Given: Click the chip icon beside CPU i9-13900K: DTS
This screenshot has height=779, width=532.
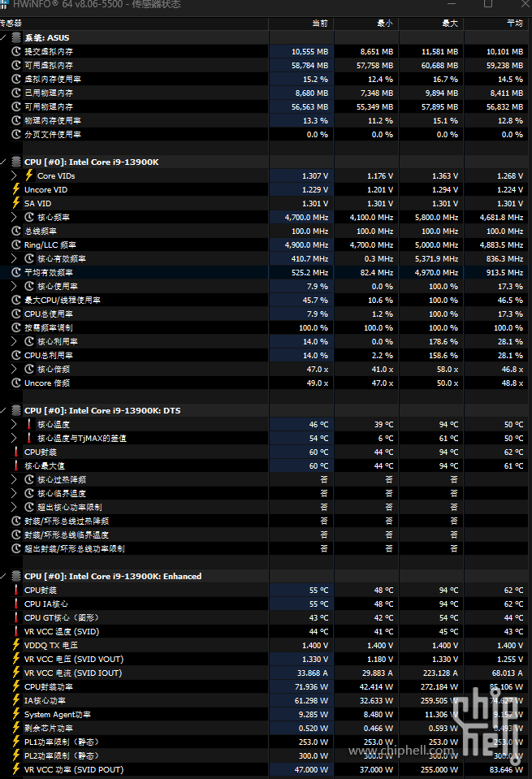Looking at the screenshot, I should point(16,410).
